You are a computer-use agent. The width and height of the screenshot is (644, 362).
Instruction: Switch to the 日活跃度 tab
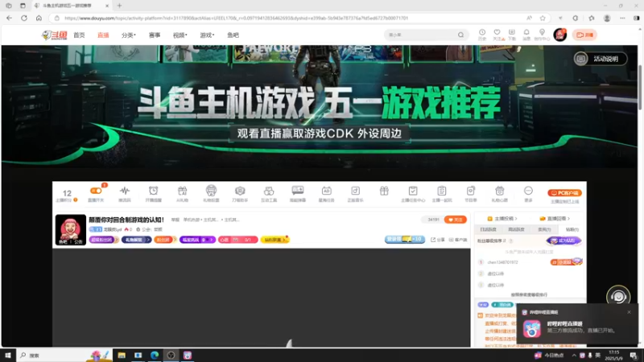click(x=489, y=229)
